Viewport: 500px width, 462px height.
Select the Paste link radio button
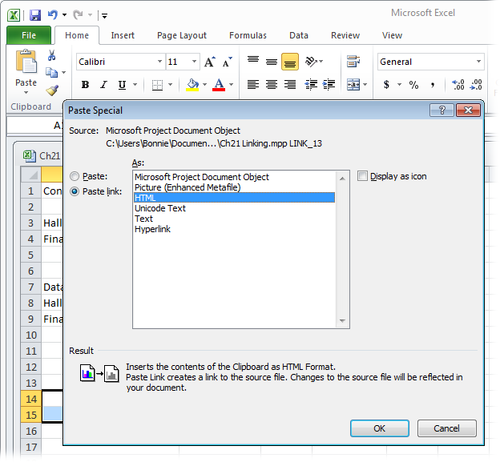pos(74,191)
